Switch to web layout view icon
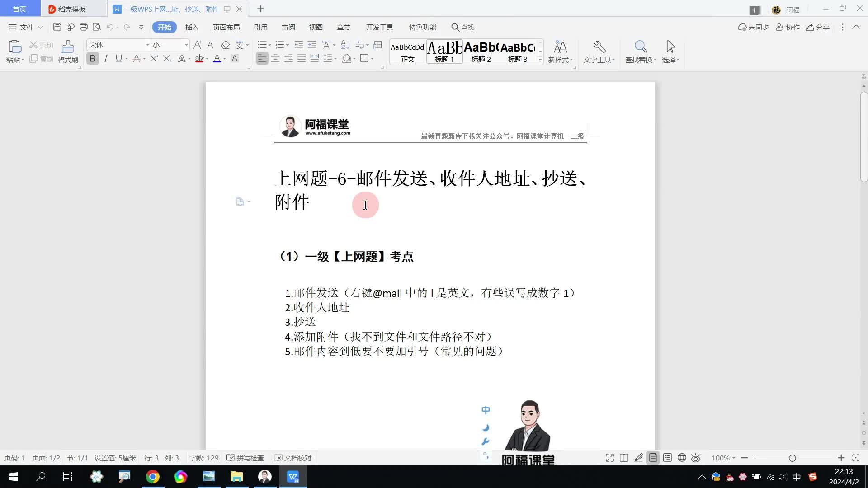This screenshot has width=868, height=488. (x=682, y=458)
